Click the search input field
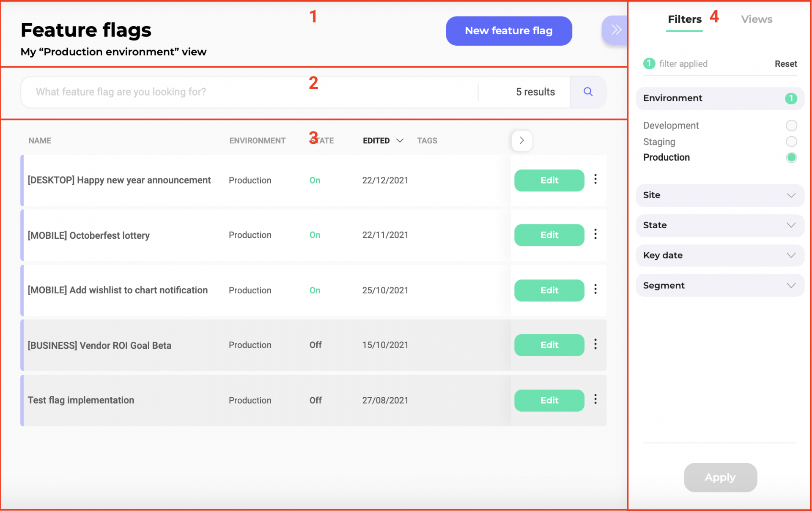 (250, 91)
